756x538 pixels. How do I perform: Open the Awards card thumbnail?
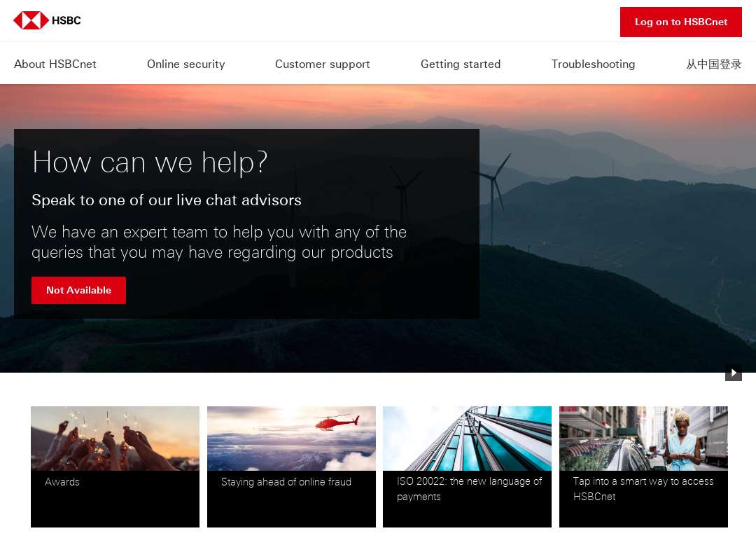pyautogui.click(x=115, y=438)
